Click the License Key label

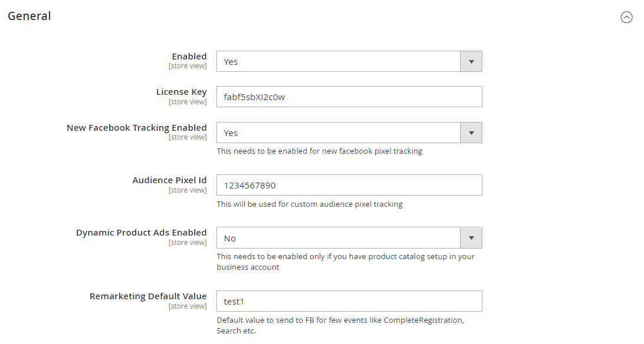181,92
